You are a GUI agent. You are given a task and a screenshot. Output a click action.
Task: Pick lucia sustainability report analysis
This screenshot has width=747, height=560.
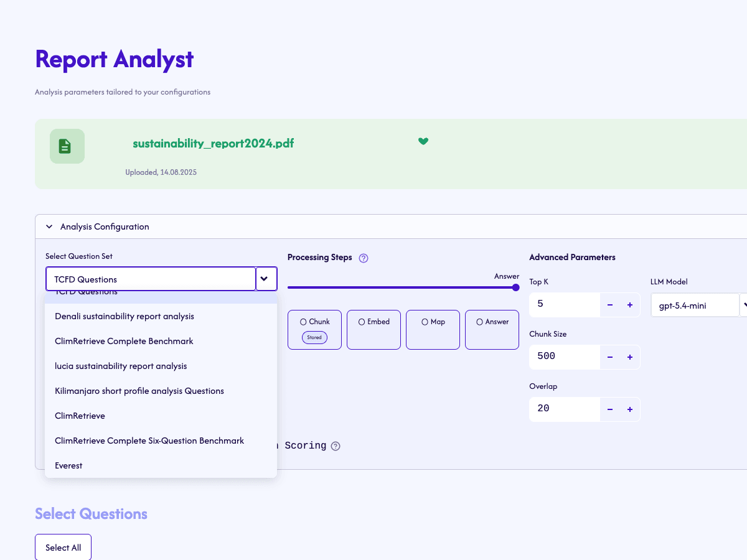(161, 366)
